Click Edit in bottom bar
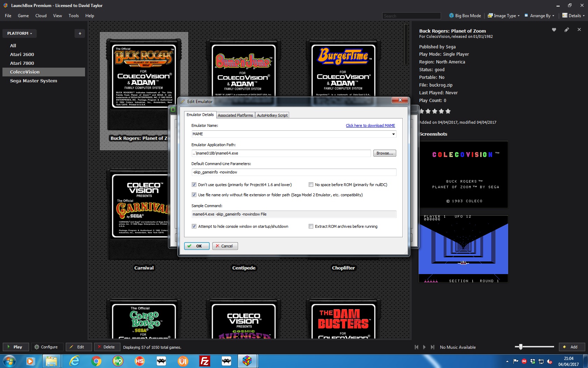 pos(79,347)
